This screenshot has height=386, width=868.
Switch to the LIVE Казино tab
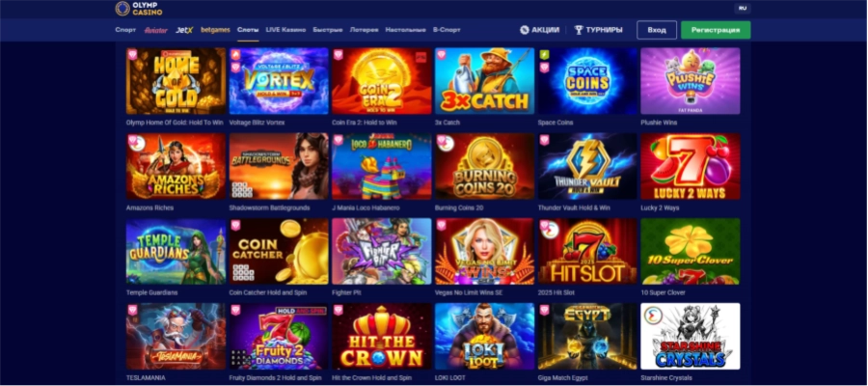tap(285, 30)
